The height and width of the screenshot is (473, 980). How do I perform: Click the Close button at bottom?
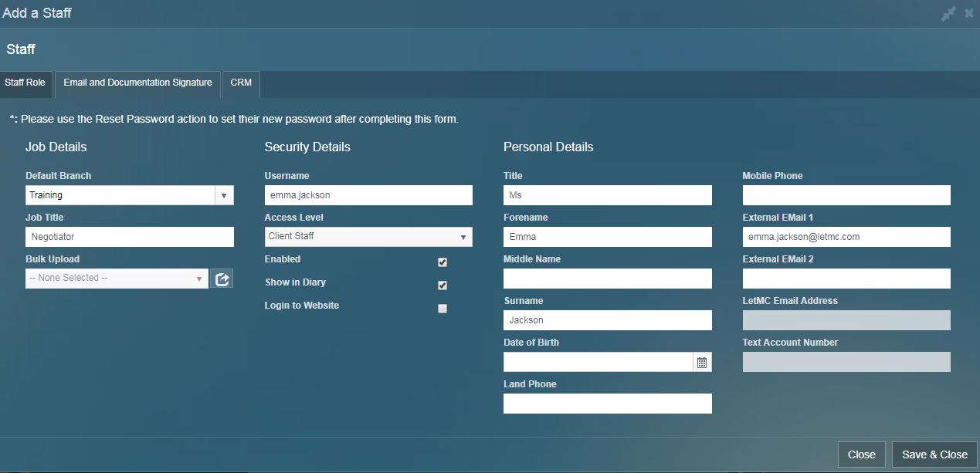(861, 454)
